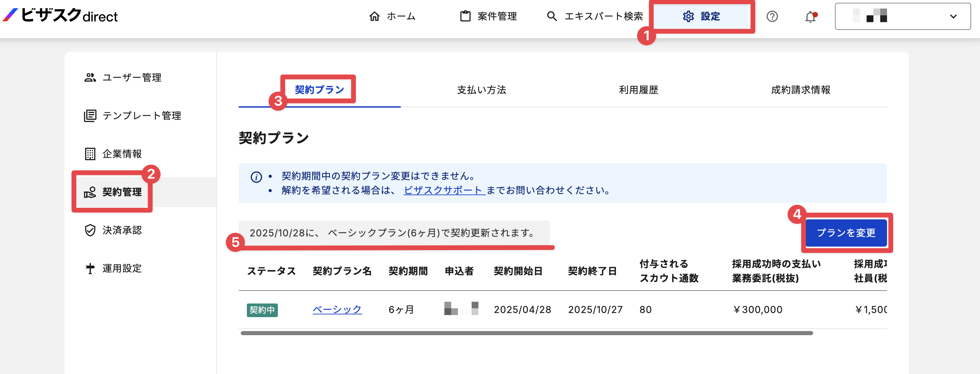Go to ホーム in the top navigation
The width and height of the screenshot is (980, 374).
(x=392, y=16)
